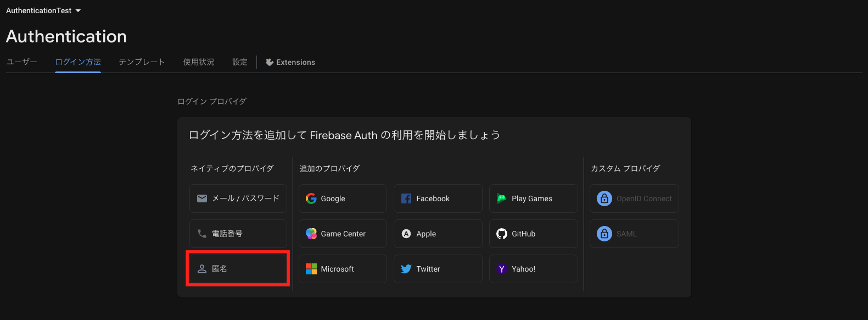Choose the Twitter provider

pyautogui.click(x=438, y=269)
